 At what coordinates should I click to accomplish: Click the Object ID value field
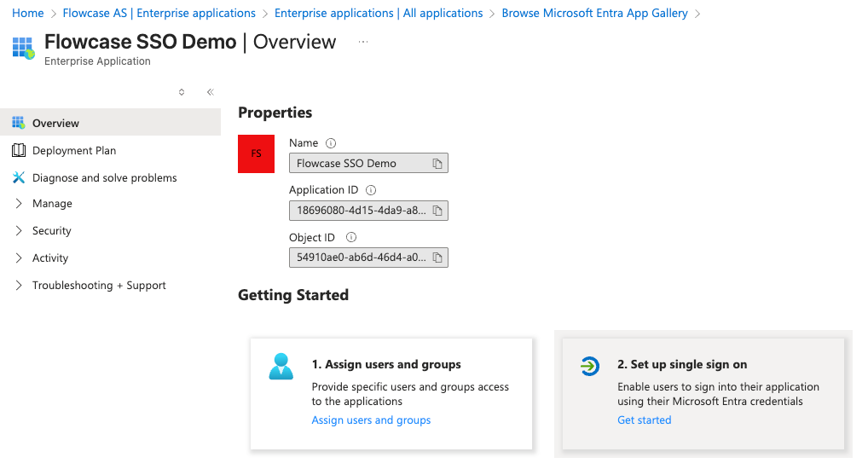pos(368,258)
